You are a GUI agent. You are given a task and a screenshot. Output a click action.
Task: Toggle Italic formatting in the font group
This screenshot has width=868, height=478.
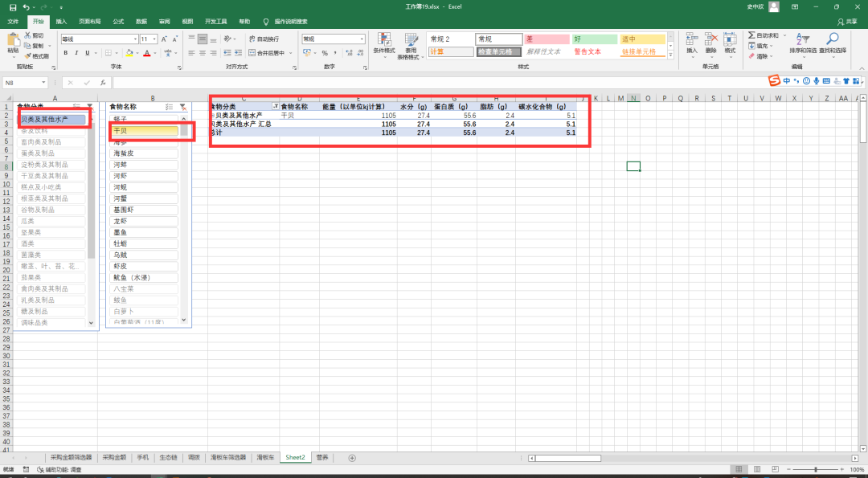(x=77, y=53)
